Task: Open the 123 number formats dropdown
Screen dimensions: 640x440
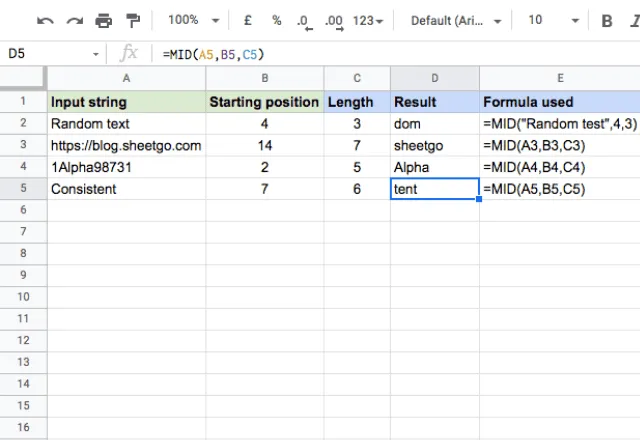Action: pos(368,20)
